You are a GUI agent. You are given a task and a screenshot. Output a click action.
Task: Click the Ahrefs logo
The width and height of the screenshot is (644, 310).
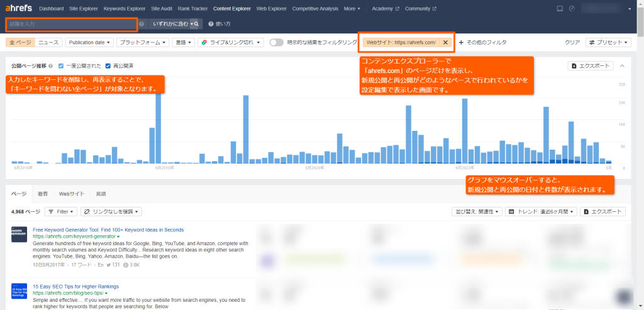click(18, 9)
